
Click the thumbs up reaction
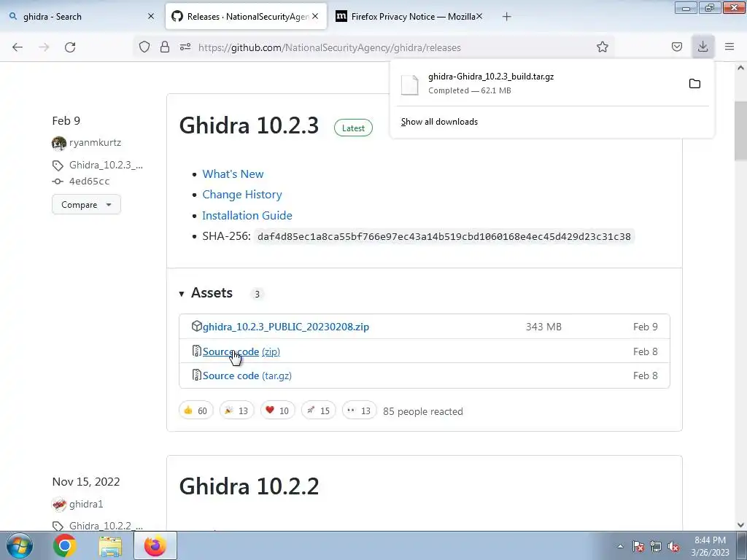196,411
